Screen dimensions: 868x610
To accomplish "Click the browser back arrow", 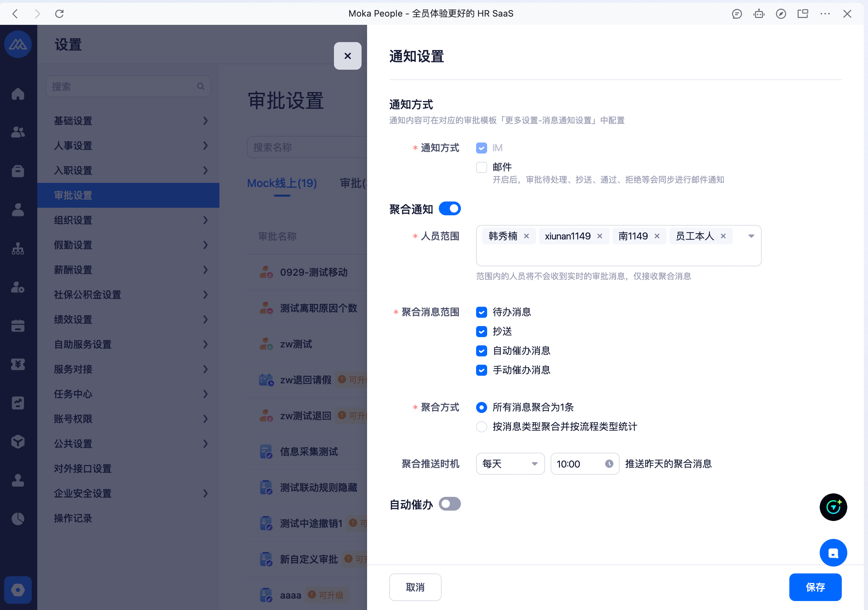I will [x=15, y=13].
